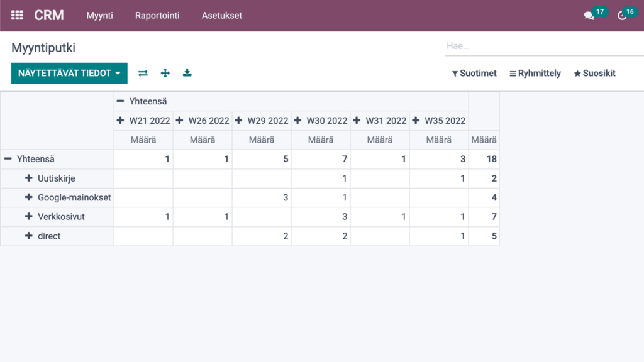Open the NÄYTETTÄVÄT TIEDOT dropdown
644x362 pixels.
click(x=69, y=73)
